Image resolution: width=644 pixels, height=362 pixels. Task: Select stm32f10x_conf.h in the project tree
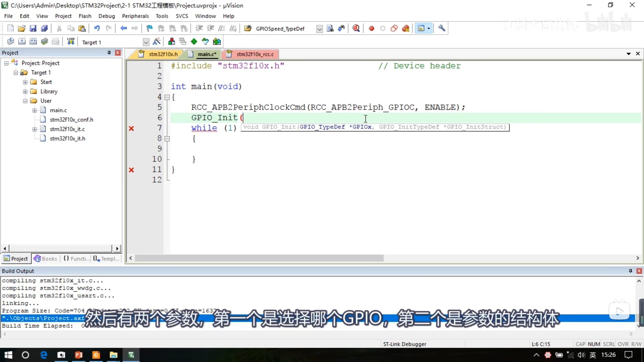[x=71, y=120]
